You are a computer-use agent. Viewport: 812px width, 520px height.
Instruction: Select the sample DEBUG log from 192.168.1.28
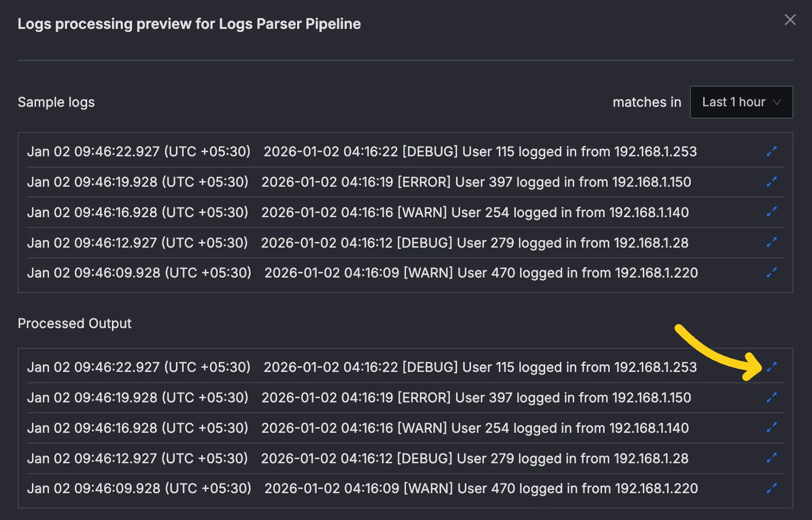pyautogui.click(x=475, y=243)
